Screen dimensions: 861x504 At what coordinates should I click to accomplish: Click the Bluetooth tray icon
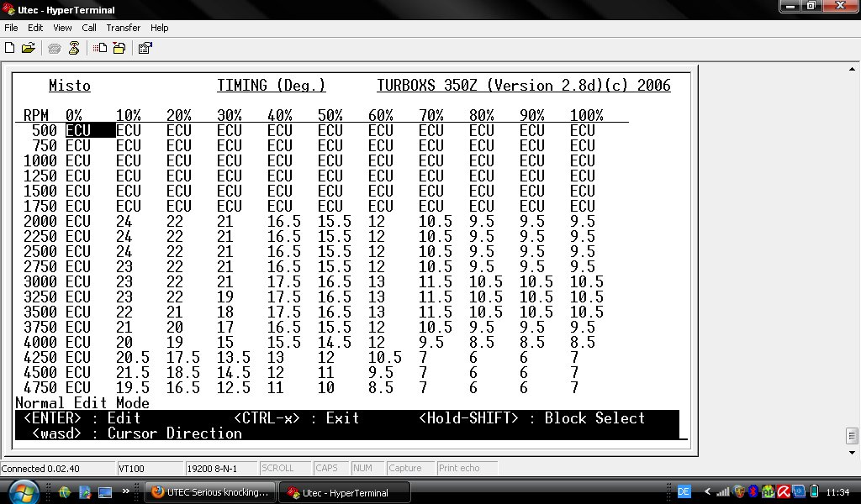(753, 491)
